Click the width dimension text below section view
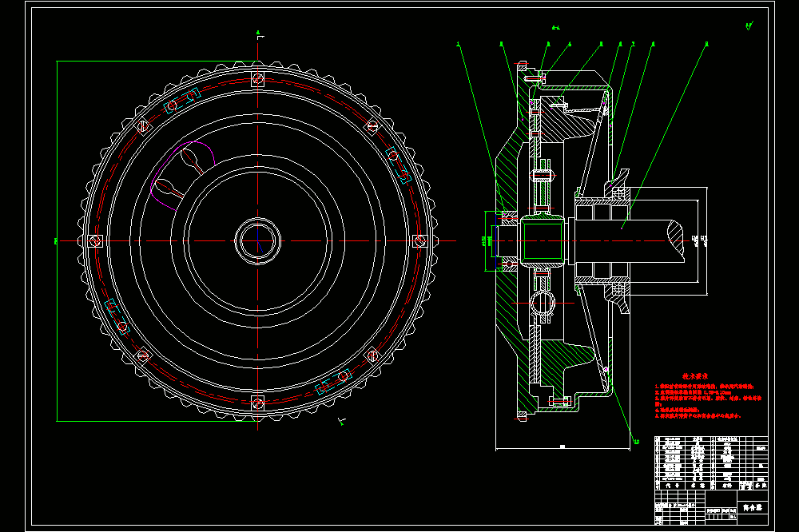This screenshot has width=799, height=532. coord(562,447)
